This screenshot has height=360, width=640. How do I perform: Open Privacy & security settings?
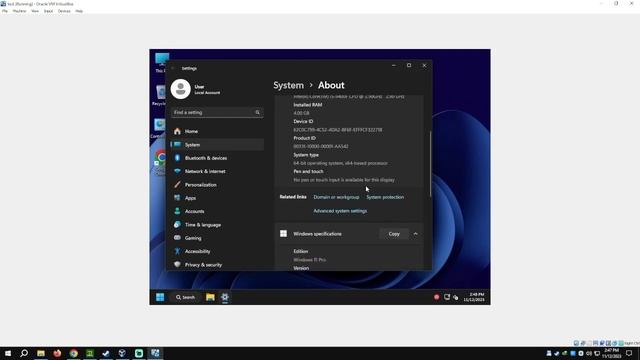click(217, 265)
